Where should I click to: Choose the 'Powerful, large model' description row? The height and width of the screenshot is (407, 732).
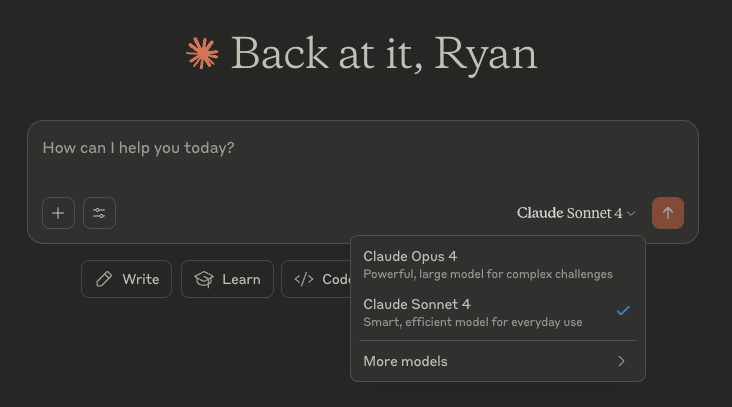[x=488, y=274]
